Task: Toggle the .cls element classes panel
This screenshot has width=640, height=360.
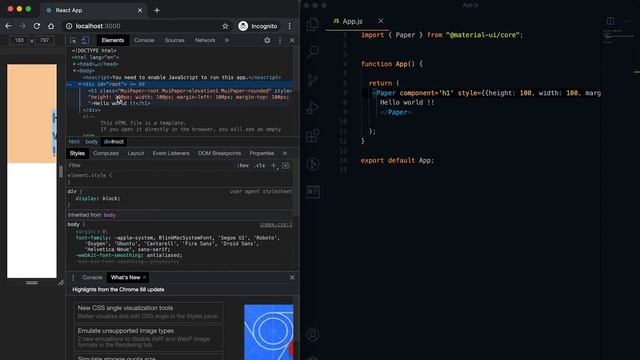Action: coord(259,165)
